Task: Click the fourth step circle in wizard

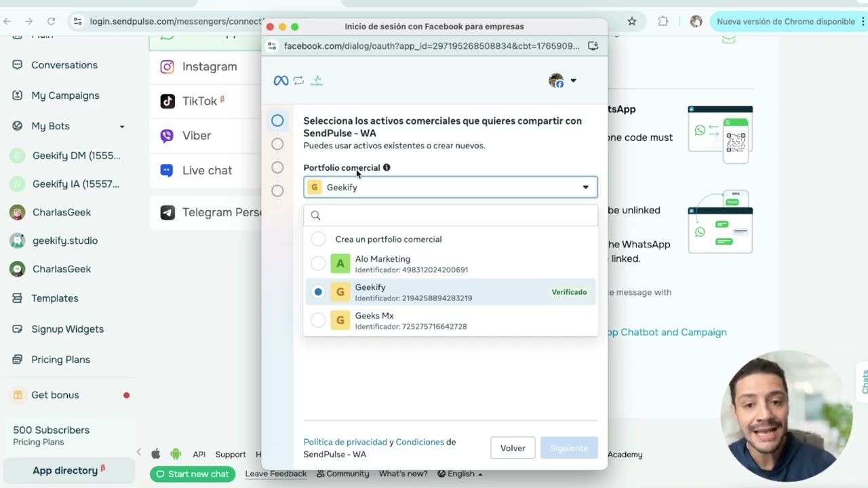Action: (x=277, y=190)
